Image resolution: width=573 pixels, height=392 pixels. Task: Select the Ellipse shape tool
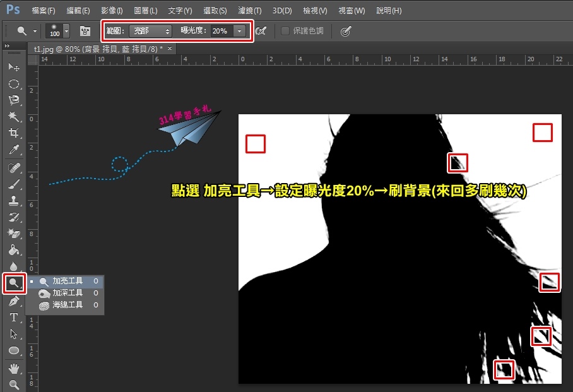pos(14,350)
